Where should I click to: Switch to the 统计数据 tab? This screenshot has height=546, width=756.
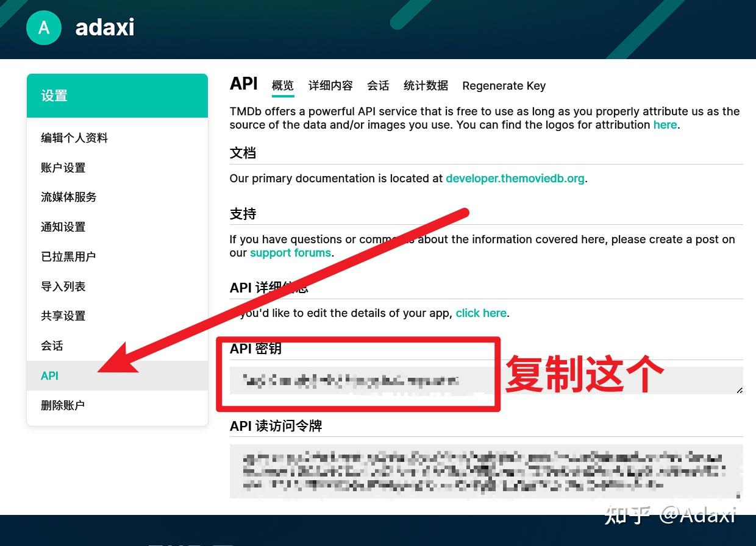click(x=425, y=85)
